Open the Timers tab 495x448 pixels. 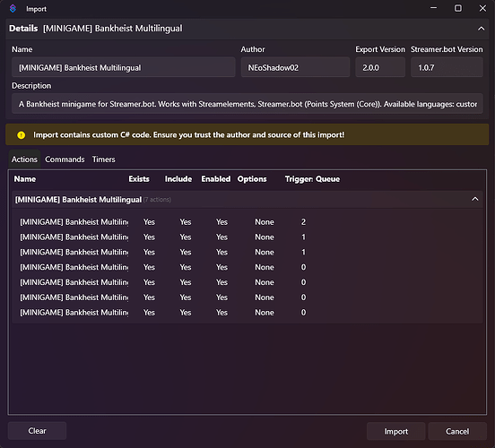point(103,159)
